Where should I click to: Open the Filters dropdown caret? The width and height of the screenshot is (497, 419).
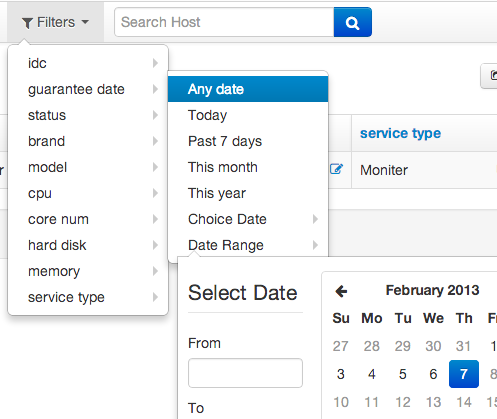pos(85,22)
